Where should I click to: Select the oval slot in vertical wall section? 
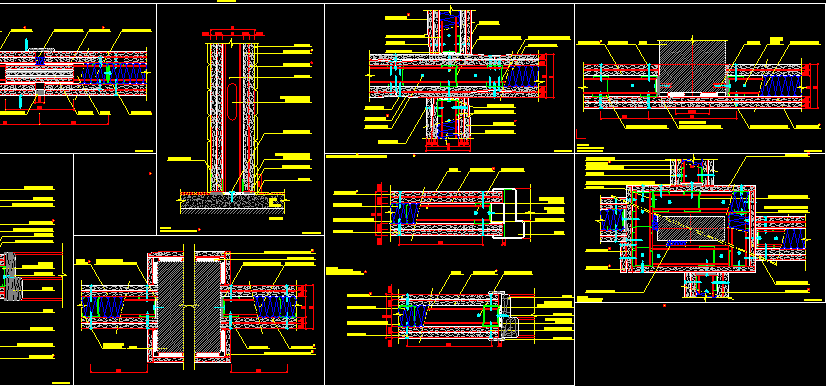pyautogui.click(x=232, y=101)
